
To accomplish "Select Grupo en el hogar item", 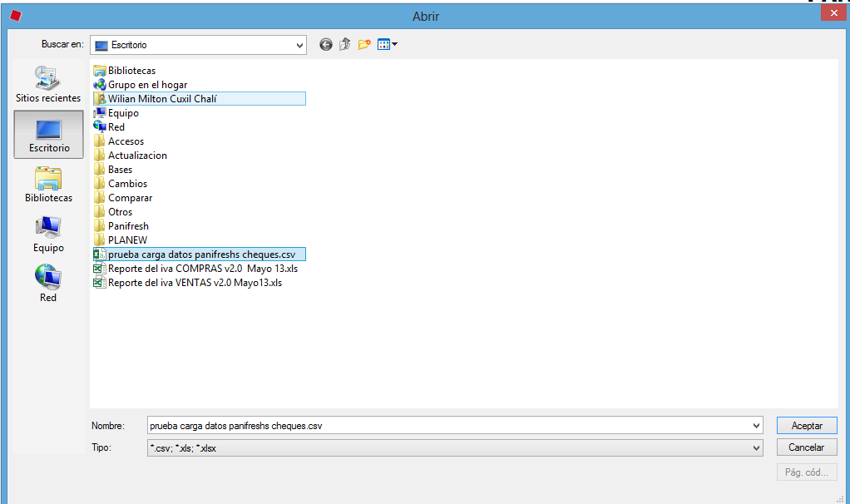I will [147, 85].
